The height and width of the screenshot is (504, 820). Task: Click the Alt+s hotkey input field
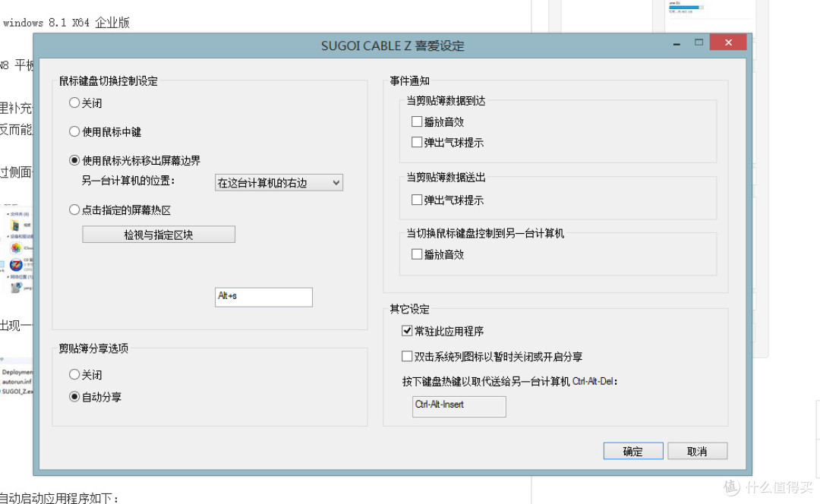coord(263,297)
